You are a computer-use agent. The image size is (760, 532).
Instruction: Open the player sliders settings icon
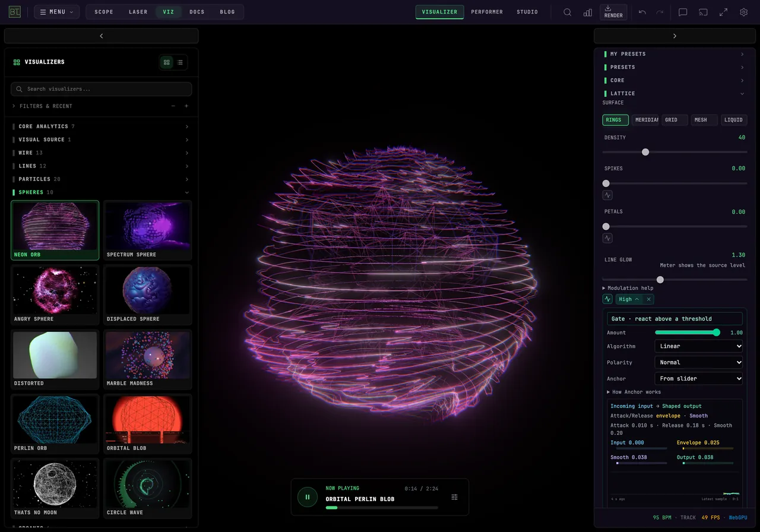[x=455, y=497]
